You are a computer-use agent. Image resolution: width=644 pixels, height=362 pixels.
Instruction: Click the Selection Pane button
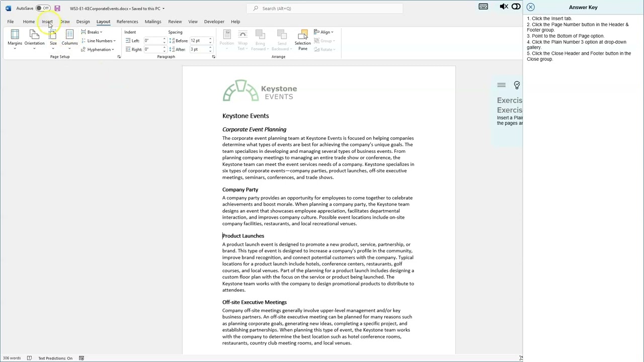coord(302,40)
